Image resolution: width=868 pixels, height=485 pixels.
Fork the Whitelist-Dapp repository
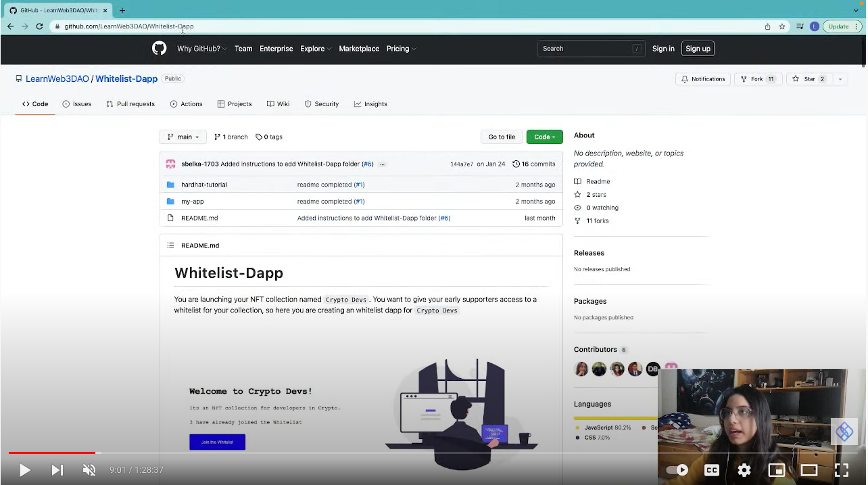[754, 78]
